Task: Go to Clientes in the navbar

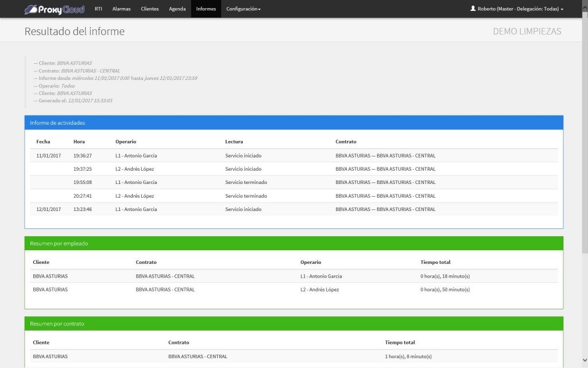Action: (150, 9)
